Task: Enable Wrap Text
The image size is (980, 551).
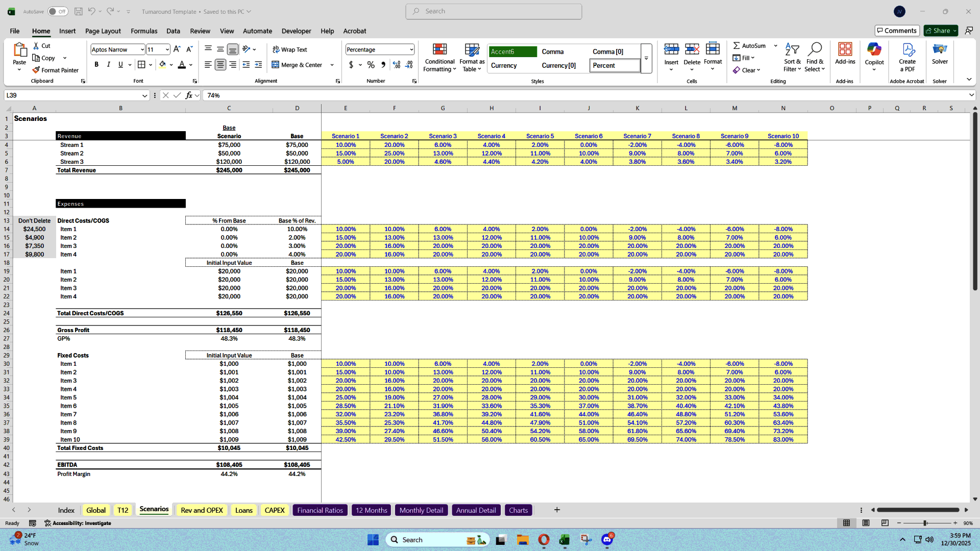Action: [x=289, y=49]
